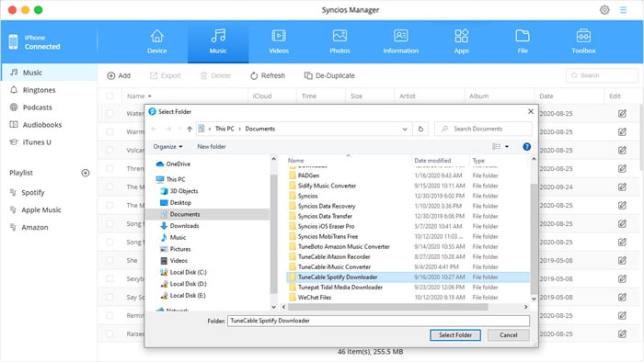Click the Refresh button
644x362 pixels.
[268, 75]
